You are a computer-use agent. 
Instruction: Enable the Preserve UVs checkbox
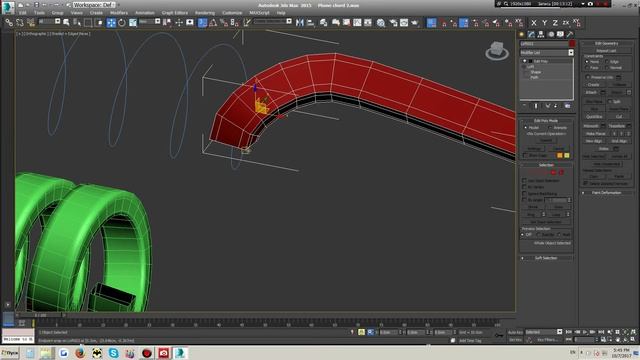pos(588,77)
